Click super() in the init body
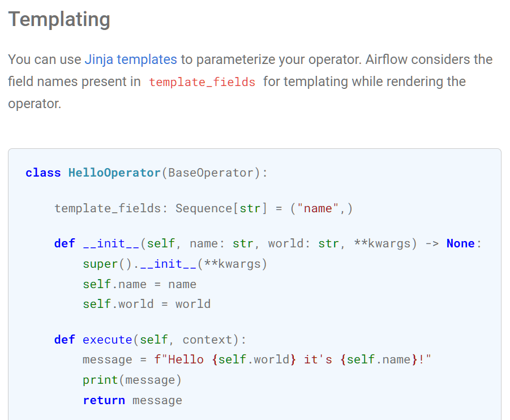510x420 pixels. (108, 264)
